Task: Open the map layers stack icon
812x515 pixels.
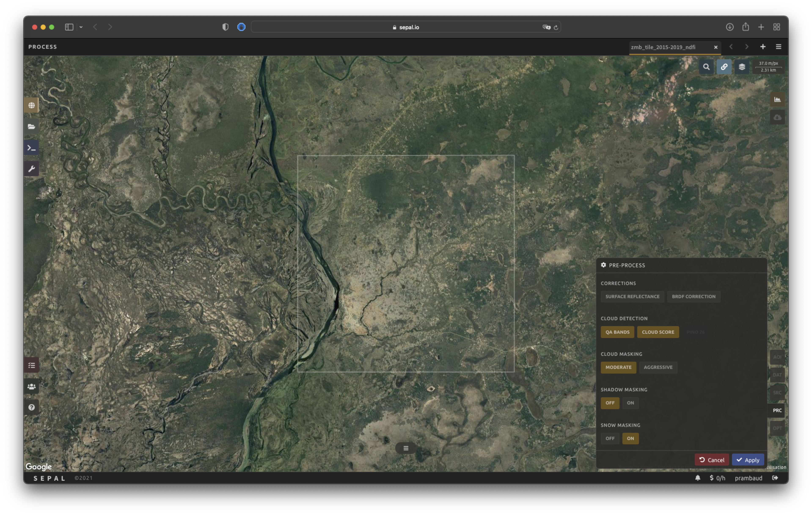Action: click(742, 67)
